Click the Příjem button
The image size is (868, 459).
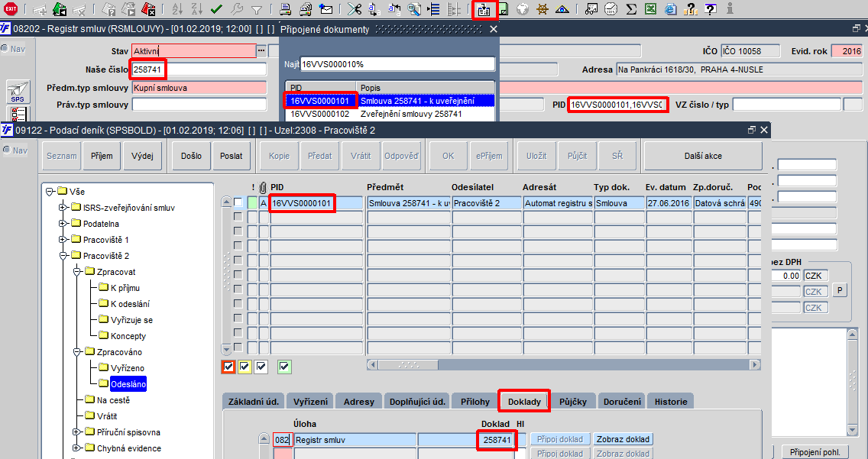(102, 156)
